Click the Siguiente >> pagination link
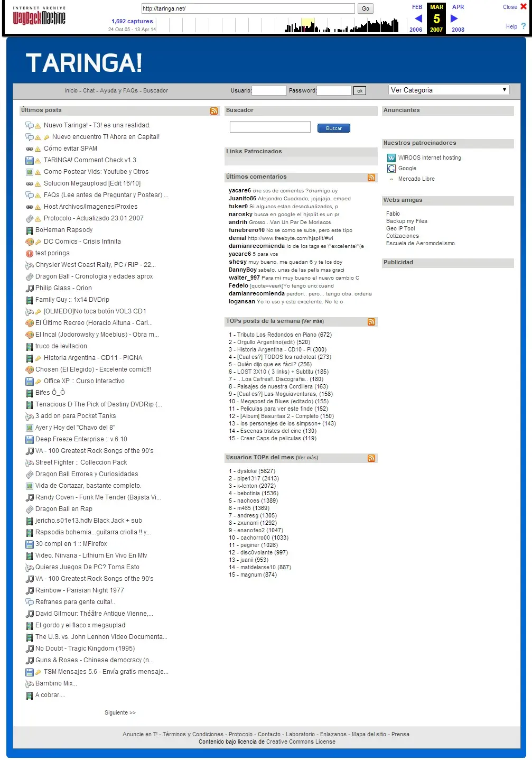This screenshot has width=532, height=760. pos(120,713)
